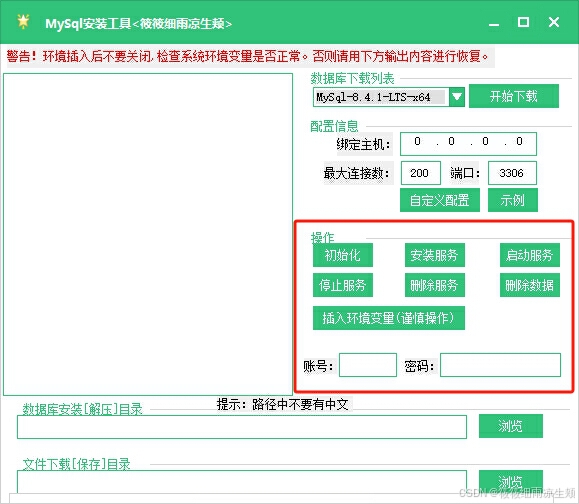Click the window title MySql安装工具
579x504 pixels.
click(x=138, y=24)
